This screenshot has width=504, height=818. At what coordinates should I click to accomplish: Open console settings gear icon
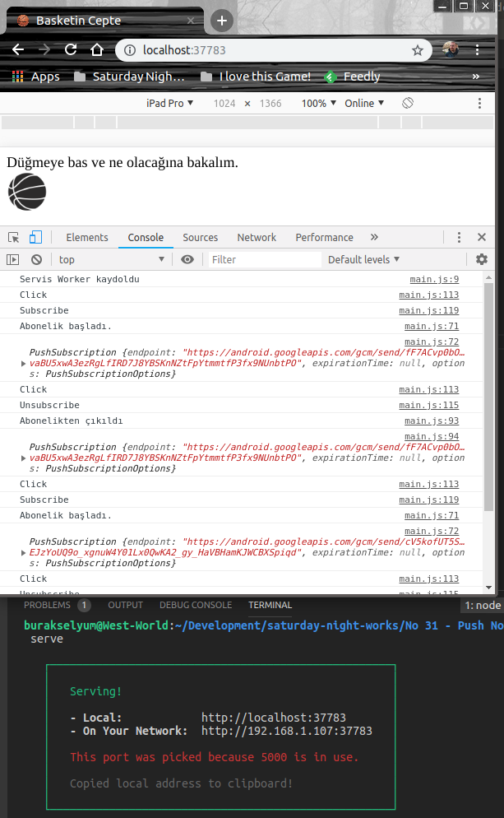click(482, 259)
